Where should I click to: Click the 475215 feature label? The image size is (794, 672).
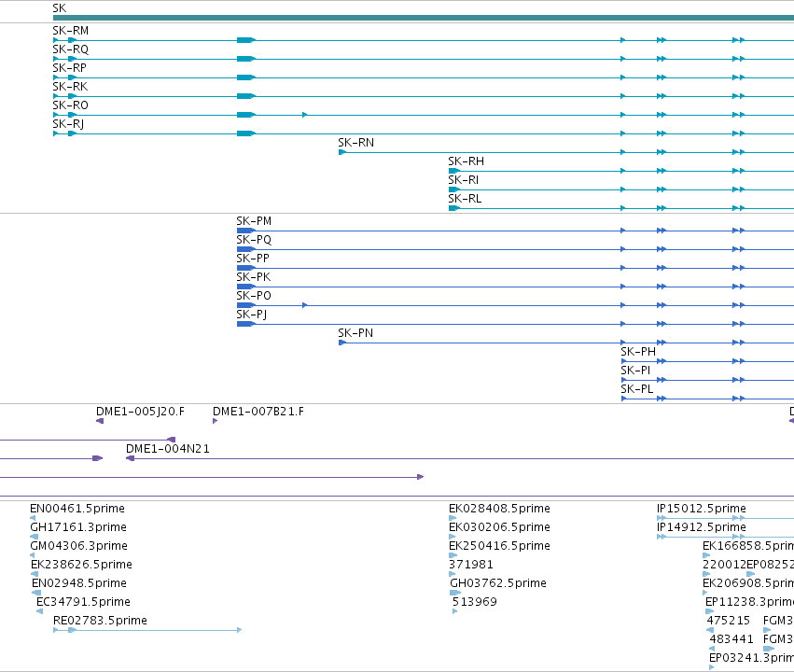(728, 621)
